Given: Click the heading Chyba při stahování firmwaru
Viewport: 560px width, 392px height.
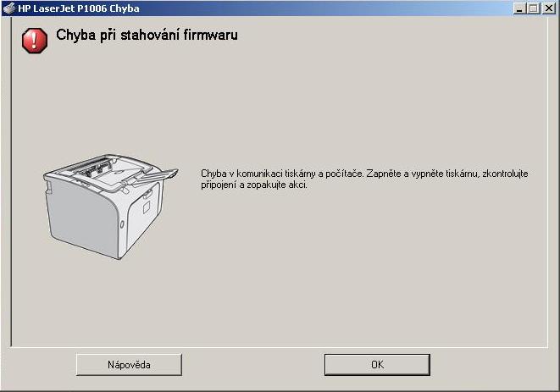Looking at the screenshot, I should coord(147,36).
